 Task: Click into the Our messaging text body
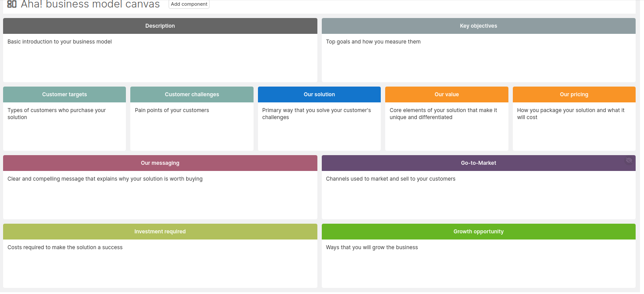[x=160, y=193]
